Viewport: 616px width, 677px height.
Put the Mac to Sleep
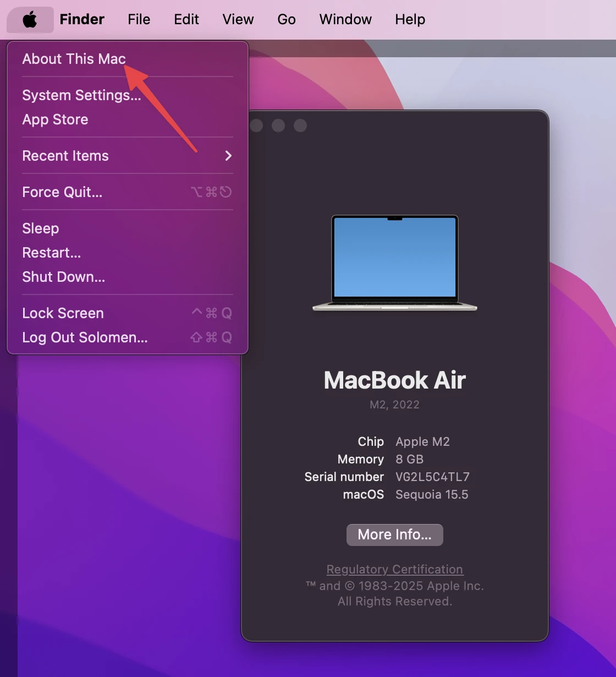(128, 228)
